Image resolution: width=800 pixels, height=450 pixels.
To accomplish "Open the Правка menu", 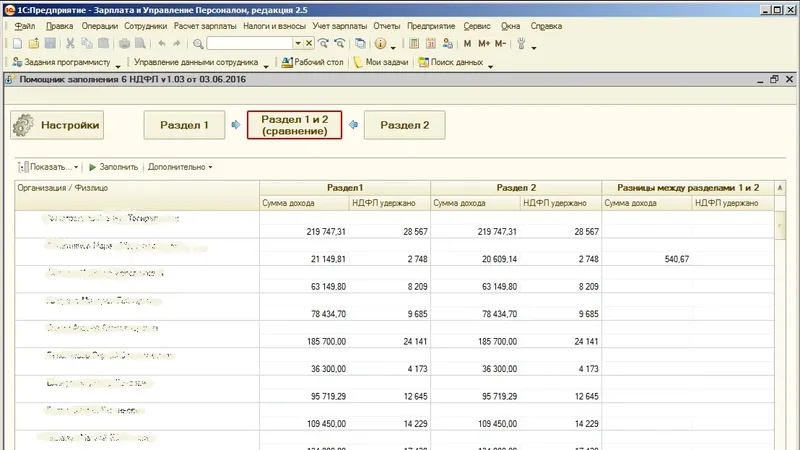I will [x=59, y=26].
